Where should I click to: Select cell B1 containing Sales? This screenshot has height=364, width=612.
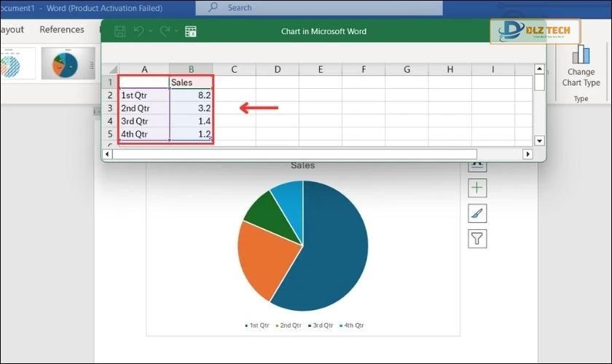[x=191, y=82]
